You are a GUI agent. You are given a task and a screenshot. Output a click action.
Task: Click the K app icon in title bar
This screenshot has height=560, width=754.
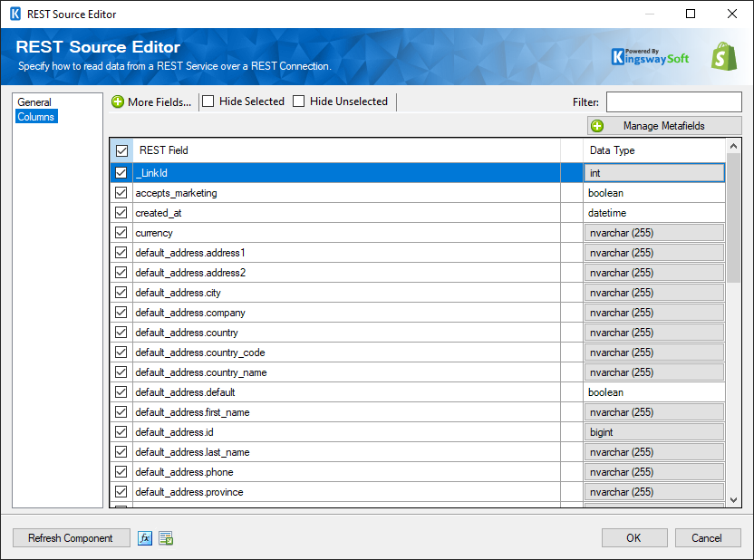(x=15, y=14)
